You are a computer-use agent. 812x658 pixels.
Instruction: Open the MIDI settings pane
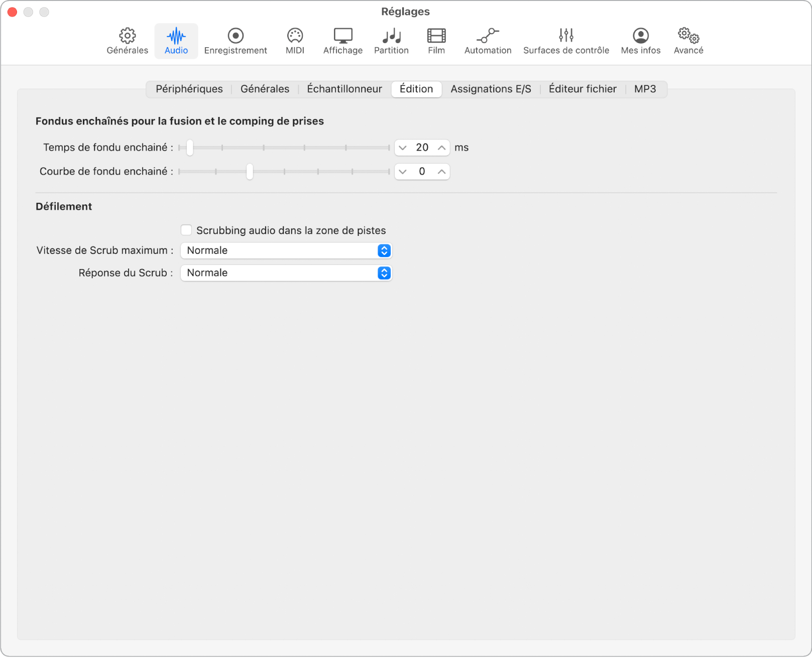295,41
